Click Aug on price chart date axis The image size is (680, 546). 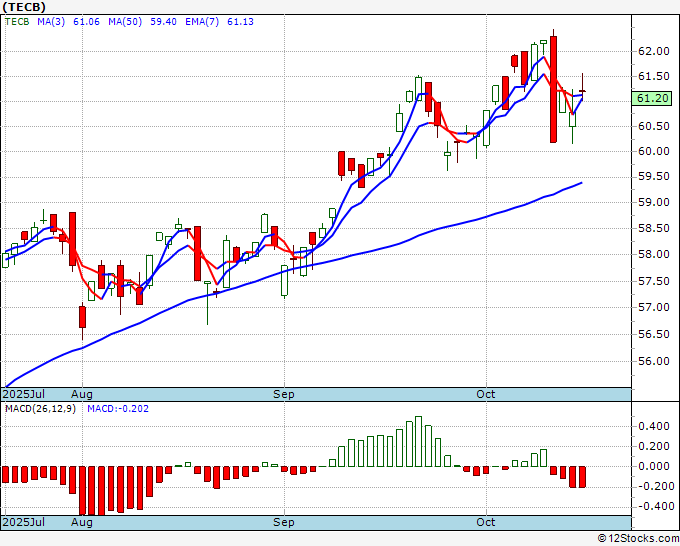82,394
